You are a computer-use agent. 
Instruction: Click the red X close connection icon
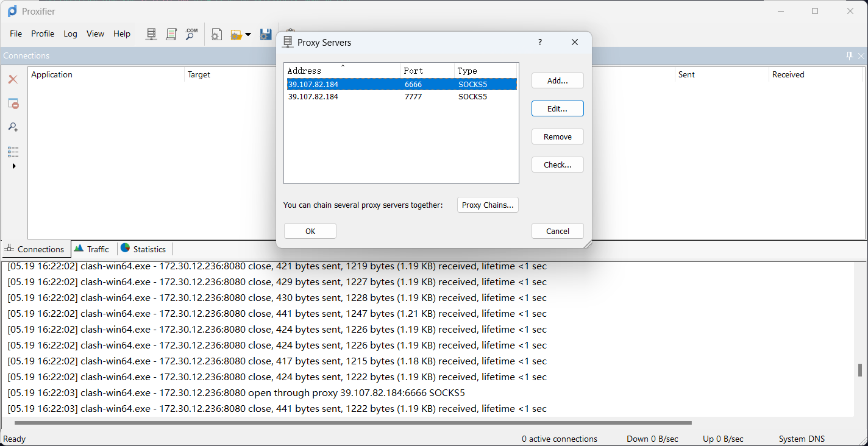(x=13, y=79)
